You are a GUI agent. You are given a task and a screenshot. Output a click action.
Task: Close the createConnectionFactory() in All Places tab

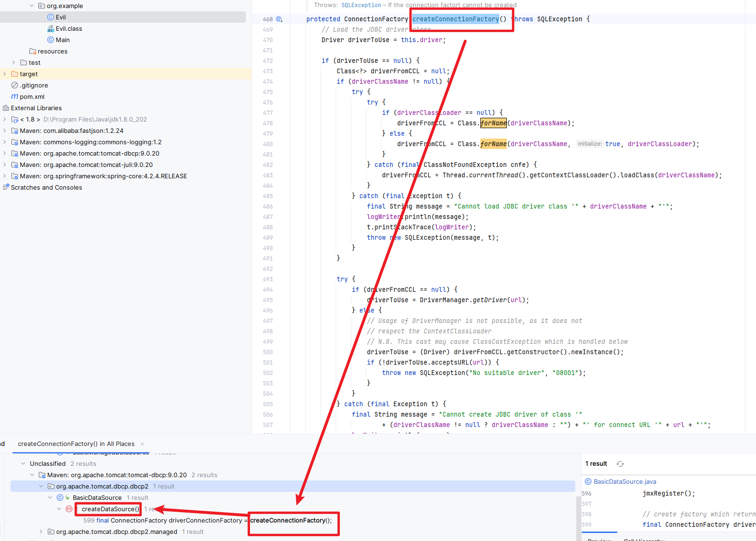142,444
